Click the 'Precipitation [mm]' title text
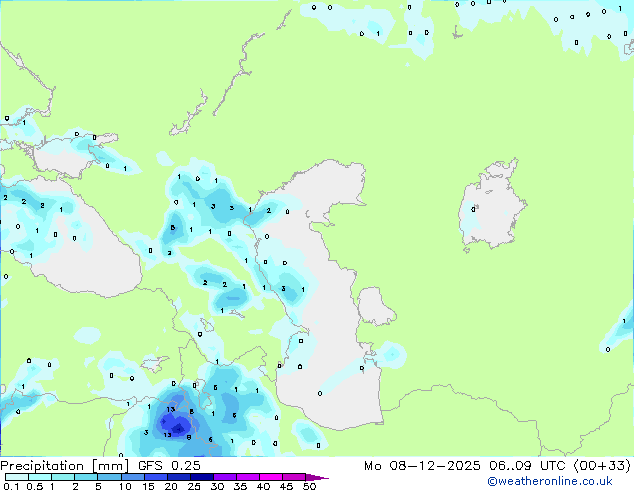Viewport: 634px width, 490px height. (65, 466)
